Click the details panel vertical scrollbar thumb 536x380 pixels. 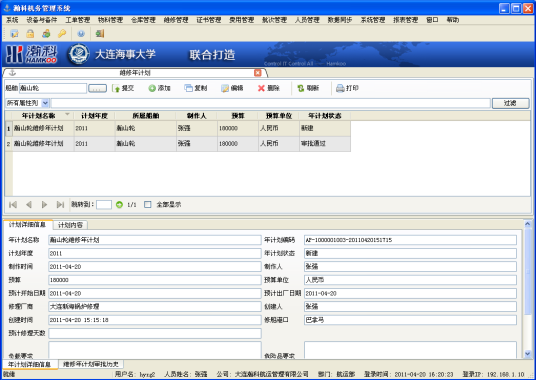pyautogui.click(x=527, y=272)
